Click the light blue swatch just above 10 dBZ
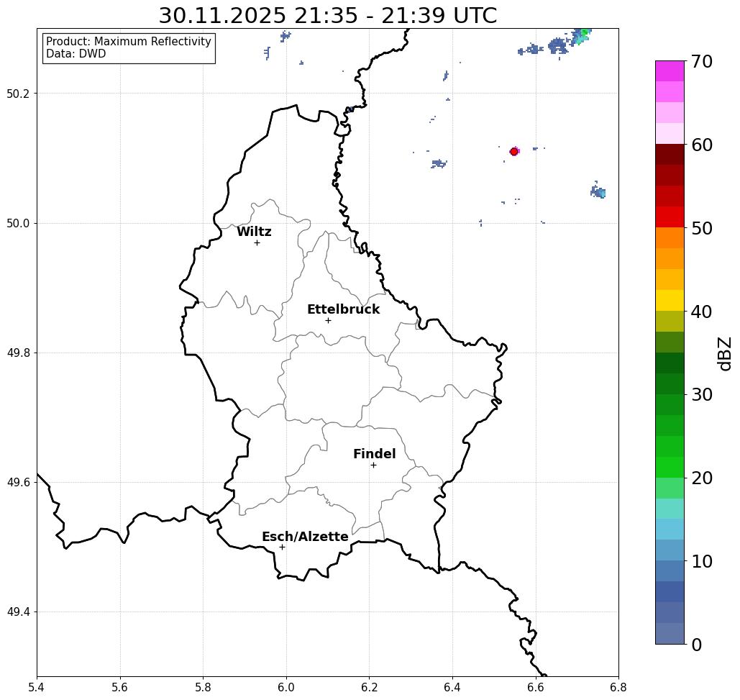740x700 pixels. coord(670,550)
